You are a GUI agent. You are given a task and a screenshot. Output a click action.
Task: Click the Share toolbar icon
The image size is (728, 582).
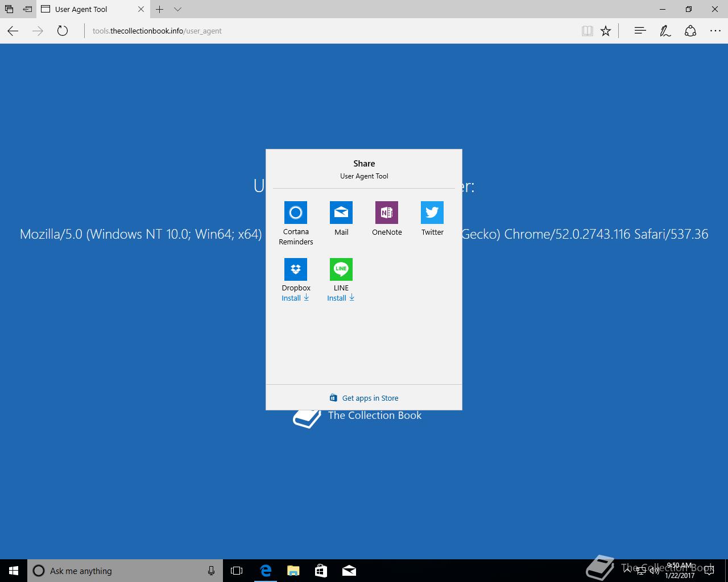pyautogui.click(x=690, y=31)
